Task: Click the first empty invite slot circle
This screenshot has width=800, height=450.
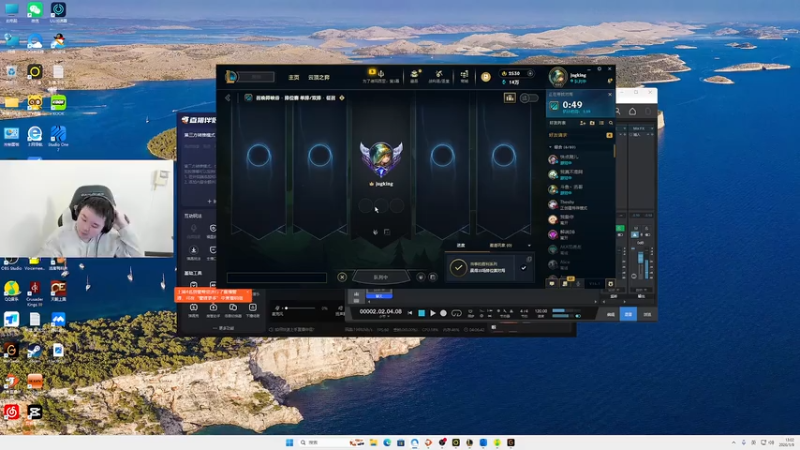Action: (259, 155)
